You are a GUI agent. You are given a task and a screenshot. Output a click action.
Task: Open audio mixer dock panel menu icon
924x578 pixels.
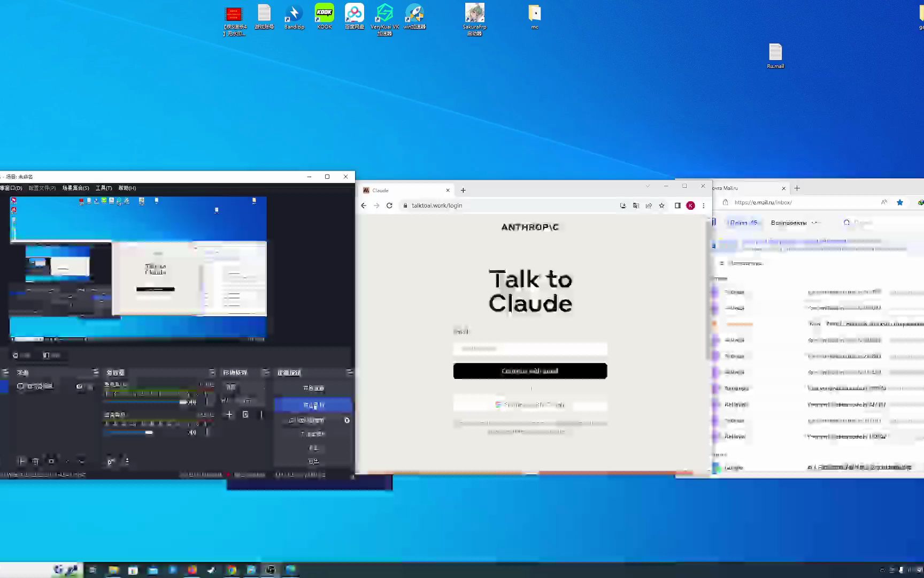click(212, 372)
